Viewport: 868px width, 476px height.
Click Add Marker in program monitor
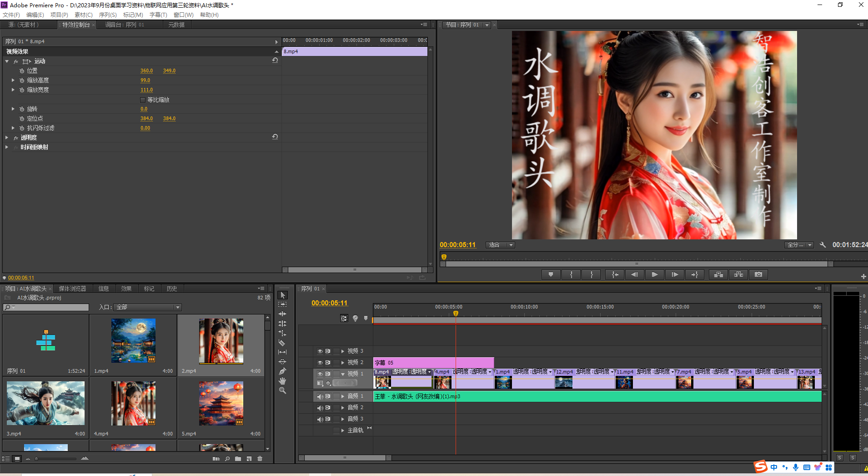point(551,274)
